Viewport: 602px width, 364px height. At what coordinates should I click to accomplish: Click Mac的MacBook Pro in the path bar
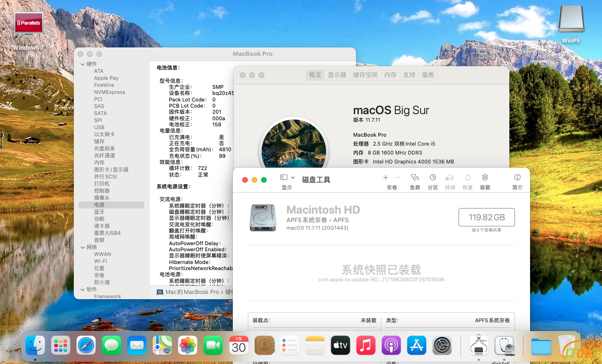(188, 292)
